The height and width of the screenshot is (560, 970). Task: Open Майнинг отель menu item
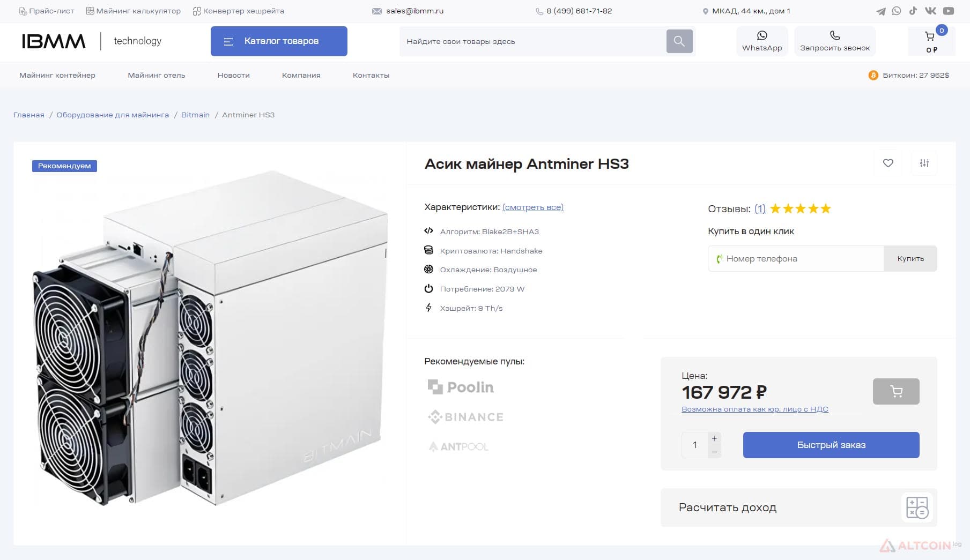pyautogui.click(x=157, y=75)
